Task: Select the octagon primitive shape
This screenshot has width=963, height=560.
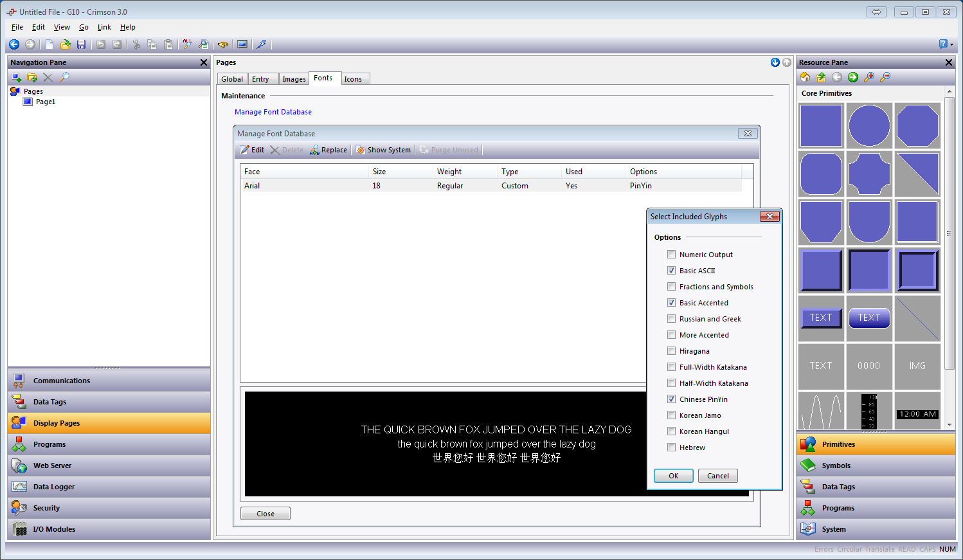Action: 917,126
